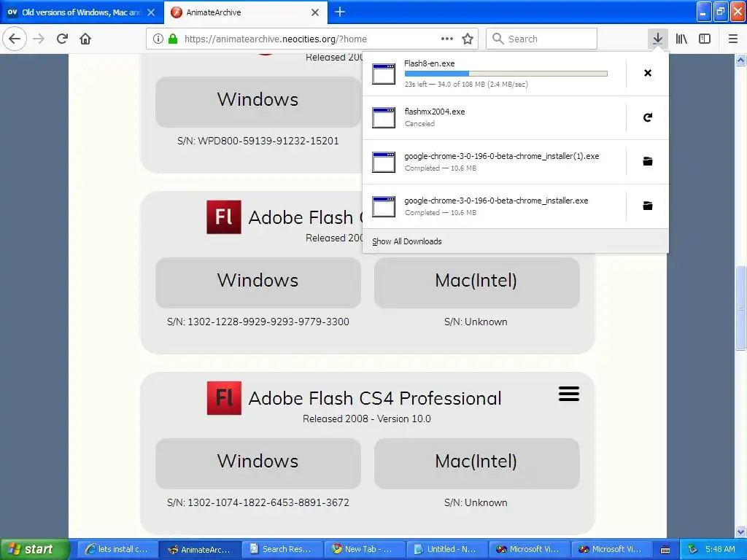Open containing folder for chrome_installer.exe
The width and height of the screenshot is (747, 560).
click(x=648, y=206)
